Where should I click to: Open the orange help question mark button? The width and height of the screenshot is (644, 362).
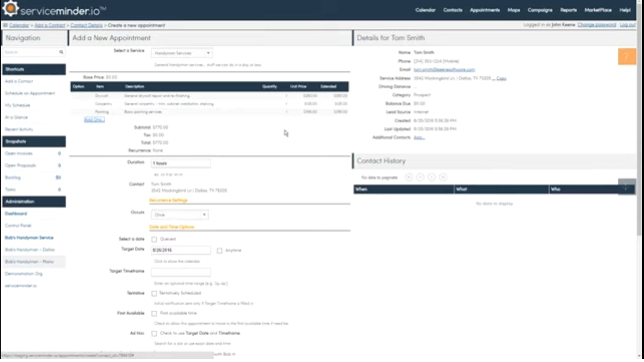pos(627,56)
